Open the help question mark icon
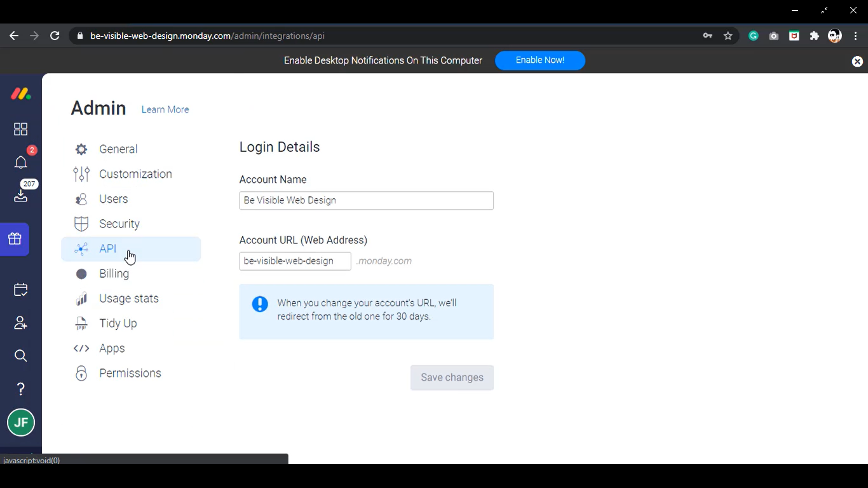Image resolution: width=868 pixels, height=488 pixels. [20, 389]
